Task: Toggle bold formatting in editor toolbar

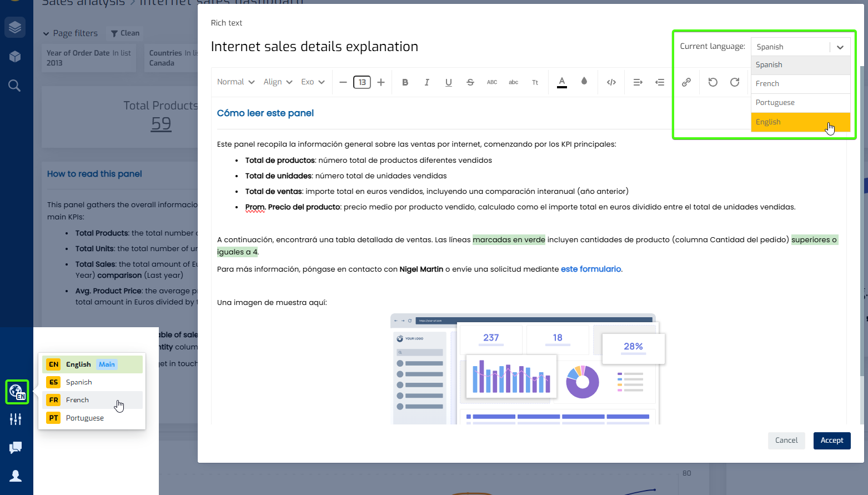Action: tap(405, 82)
